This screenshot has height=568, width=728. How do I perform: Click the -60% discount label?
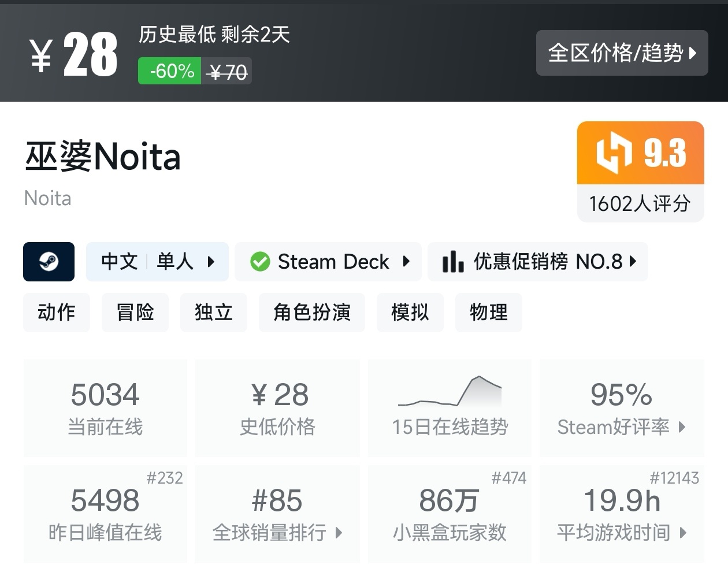pyautogui.click(x=169, y=70)
